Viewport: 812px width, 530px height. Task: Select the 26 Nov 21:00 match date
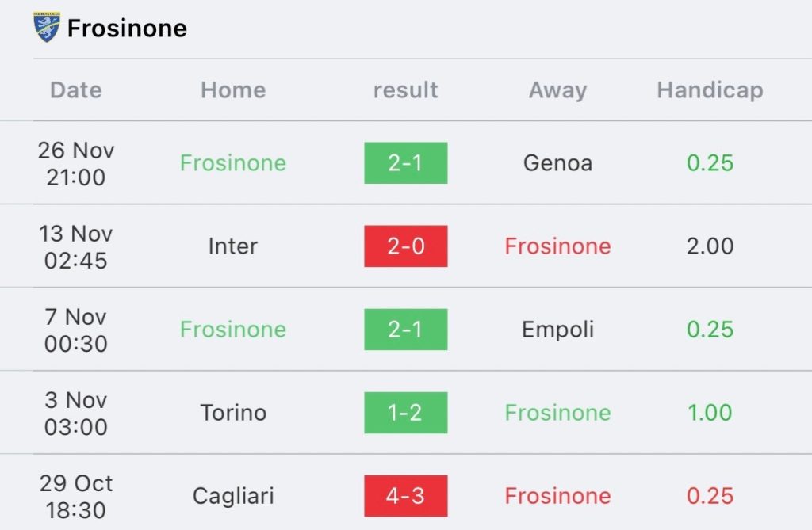(76, 163)
